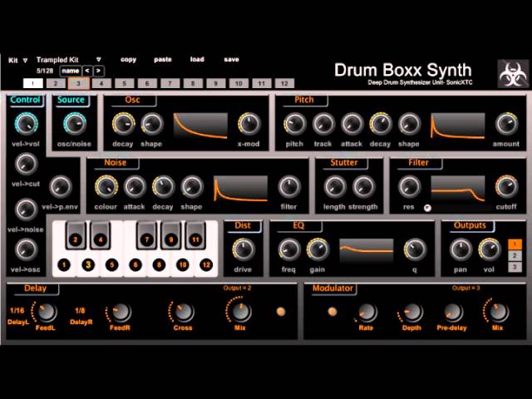Click the Outputs vol knob
This screenshot has width=532, height=399.
(x=490, y=249)
